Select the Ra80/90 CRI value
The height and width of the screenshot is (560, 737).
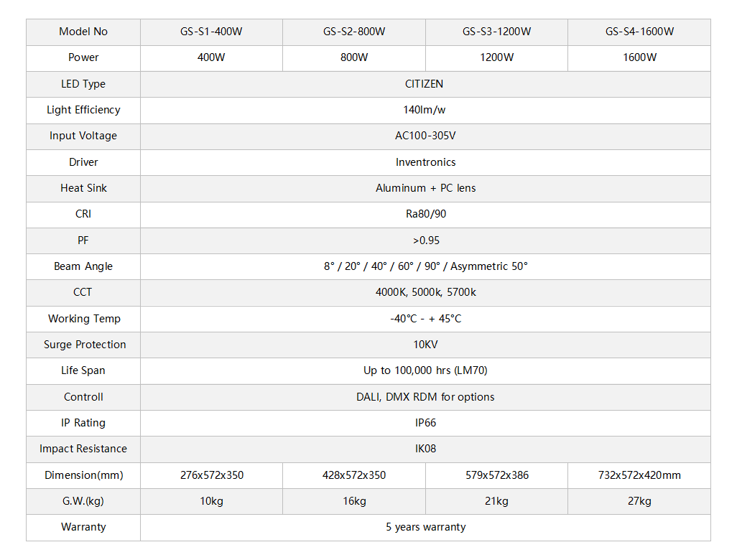426,214
